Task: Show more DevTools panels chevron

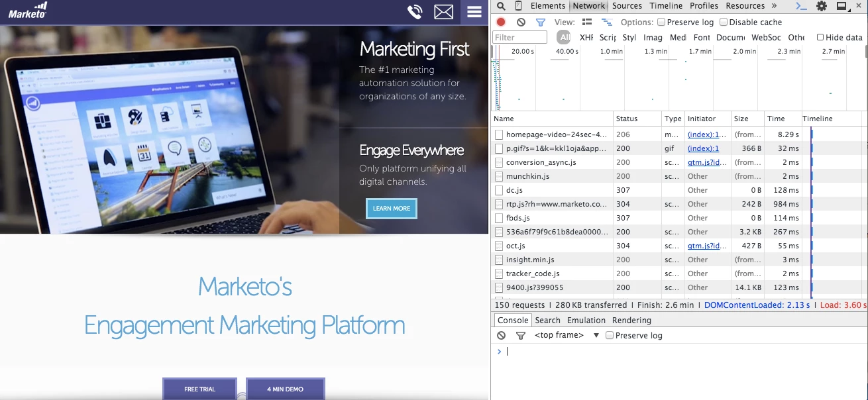Action: pyautogui.click(x=774, y=6)
